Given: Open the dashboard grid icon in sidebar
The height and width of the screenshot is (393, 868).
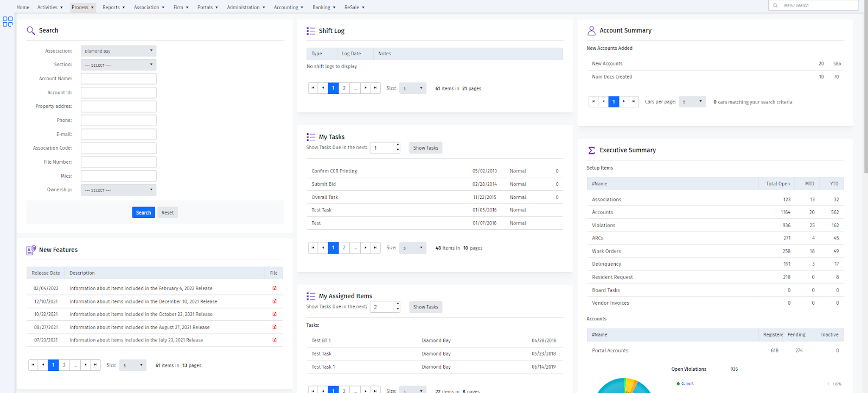Looking at the screenshot, I should pos(8,22).
